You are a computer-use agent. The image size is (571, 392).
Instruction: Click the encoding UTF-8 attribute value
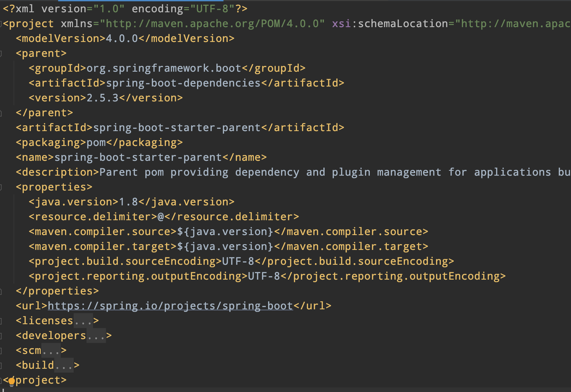click(x=212, y=9)
